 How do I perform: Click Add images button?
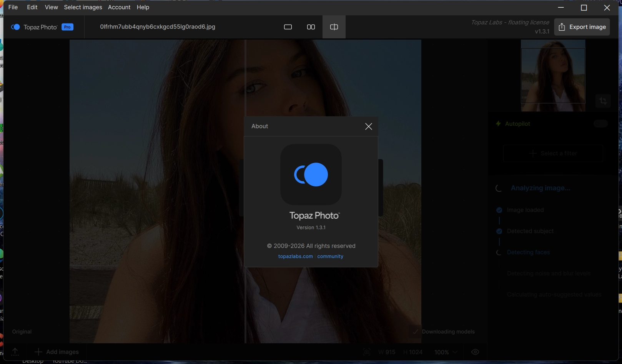point(57,352)
